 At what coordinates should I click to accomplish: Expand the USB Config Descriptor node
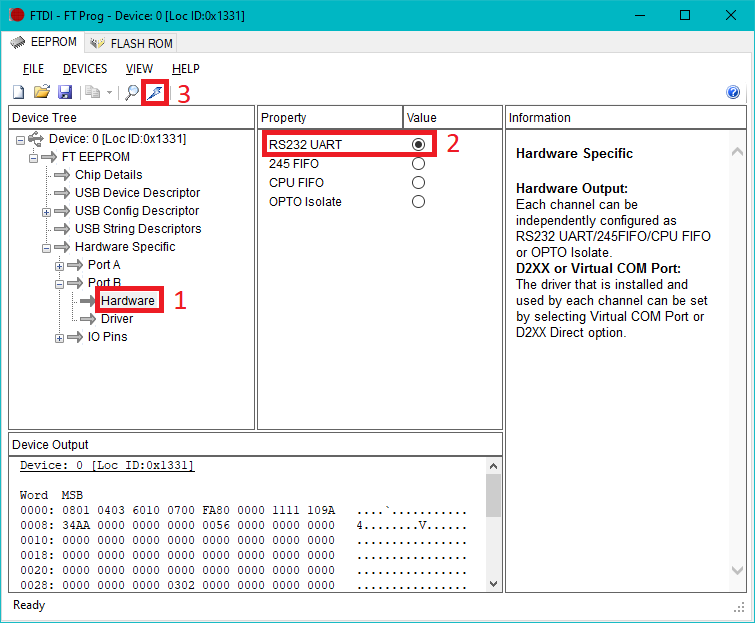46,212
